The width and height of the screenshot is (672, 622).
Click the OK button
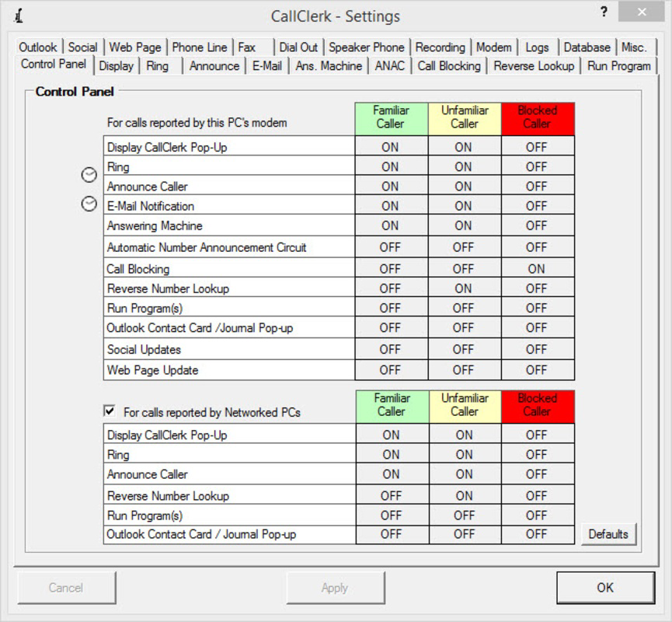tap(605, 587)
